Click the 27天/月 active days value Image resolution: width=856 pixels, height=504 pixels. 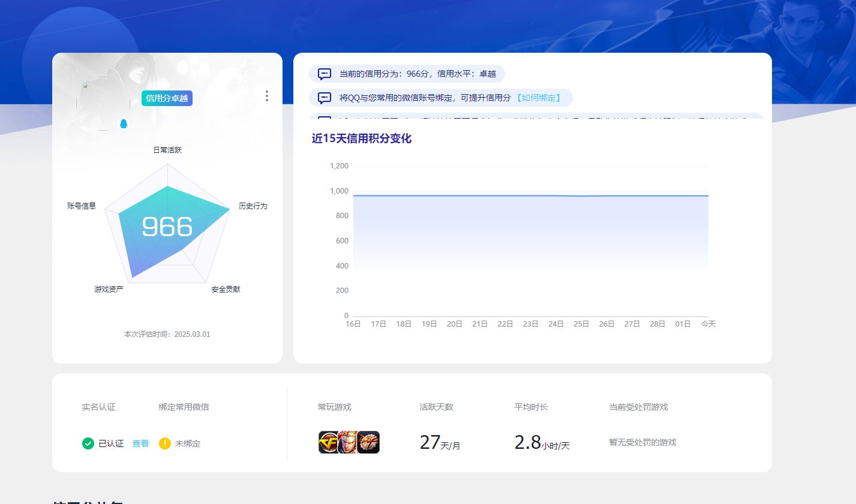pos(440,442)
